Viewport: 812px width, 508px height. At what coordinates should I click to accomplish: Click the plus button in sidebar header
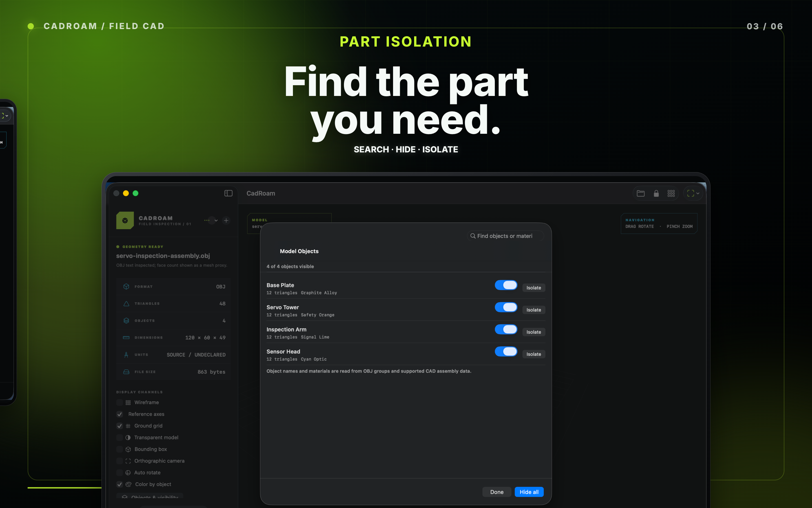226,220
